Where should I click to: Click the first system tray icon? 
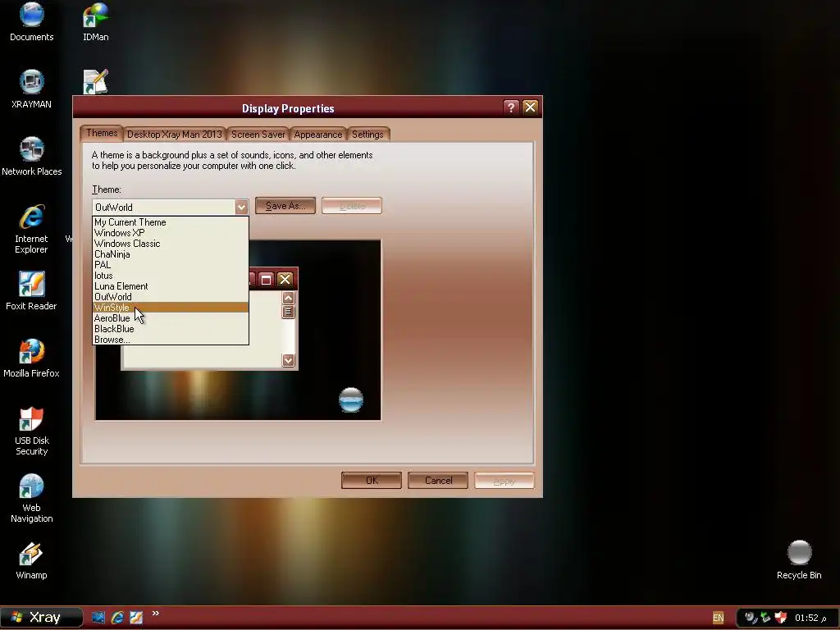pyautogui.click(x=751, y=618)
